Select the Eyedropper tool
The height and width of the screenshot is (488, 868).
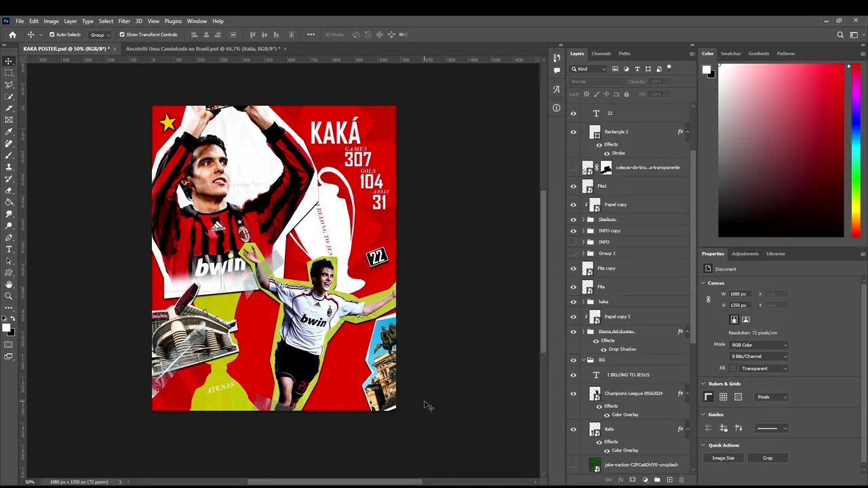(x=9, y=131)
